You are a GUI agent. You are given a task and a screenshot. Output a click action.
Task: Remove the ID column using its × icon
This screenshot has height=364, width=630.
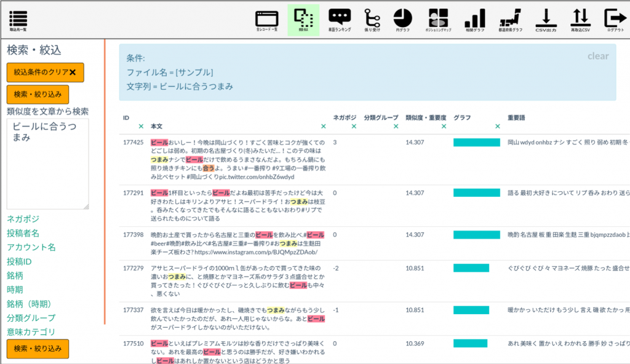(141, 126)
